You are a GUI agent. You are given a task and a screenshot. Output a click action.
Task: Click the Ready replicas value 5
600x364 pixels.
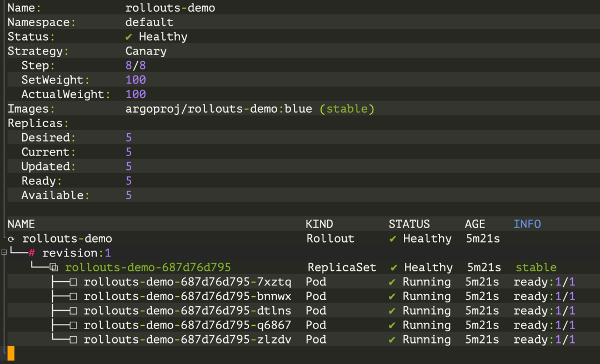tap(129, 181)
